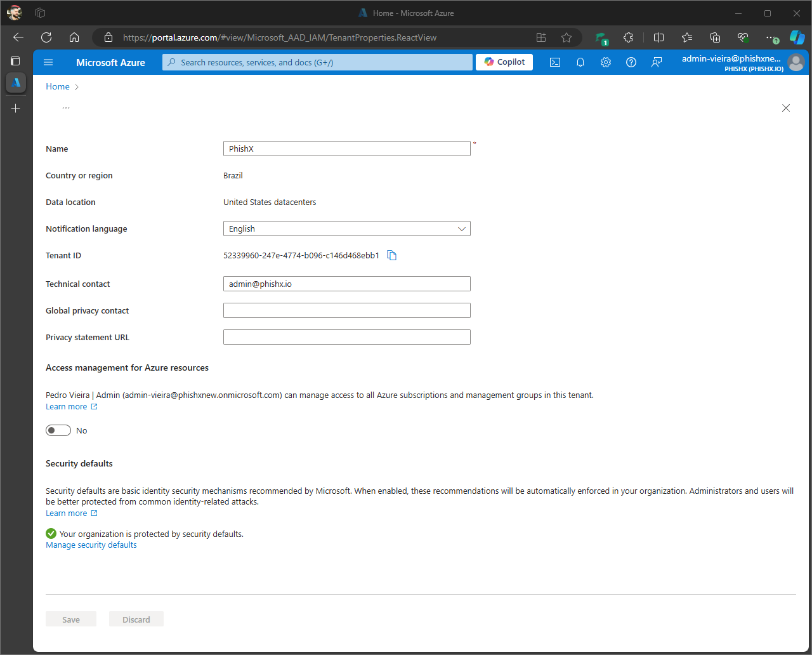812x655 pixels.
Task: Open the browser extensions puzzle icon
Action: [x=628, y=37]
